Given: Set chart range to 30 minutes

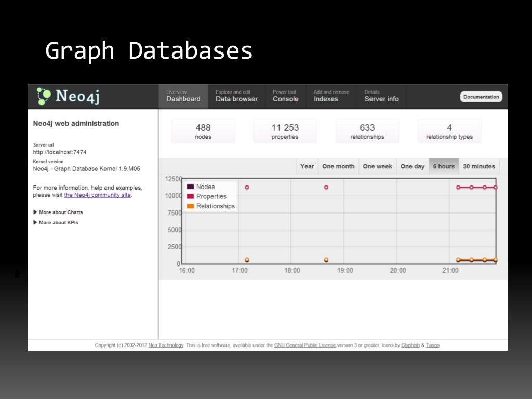Looking at the screenshot, I should (x=478, y=167).
